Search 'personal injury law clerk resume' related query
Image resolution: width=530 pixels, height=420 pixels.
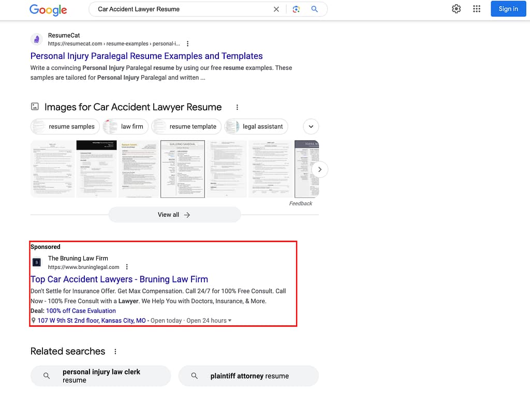(x=101, y=376)
